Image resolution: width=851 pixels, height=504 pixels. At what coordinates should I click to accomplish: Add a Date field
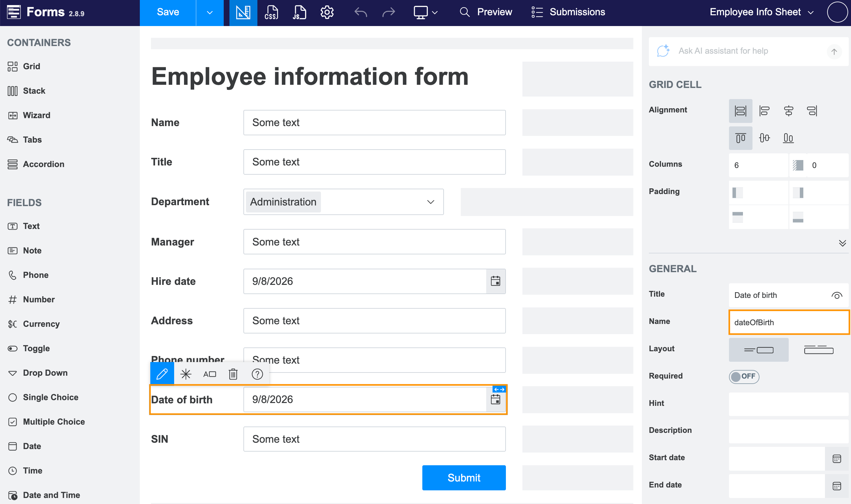[x=24, y=446]
